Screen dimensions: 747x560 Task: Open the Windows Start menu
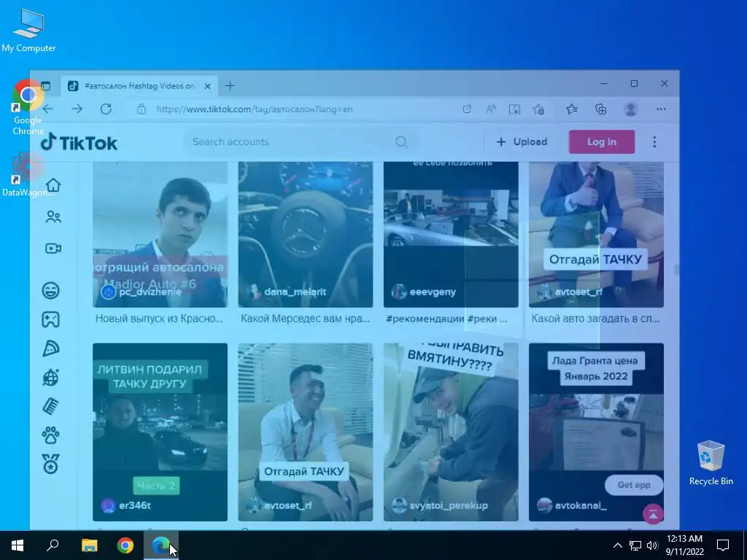(x=18, y=545)
